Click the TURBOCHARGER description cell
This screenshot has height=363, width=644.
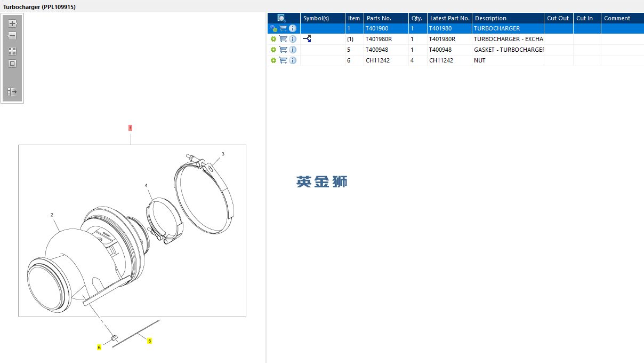508,28
